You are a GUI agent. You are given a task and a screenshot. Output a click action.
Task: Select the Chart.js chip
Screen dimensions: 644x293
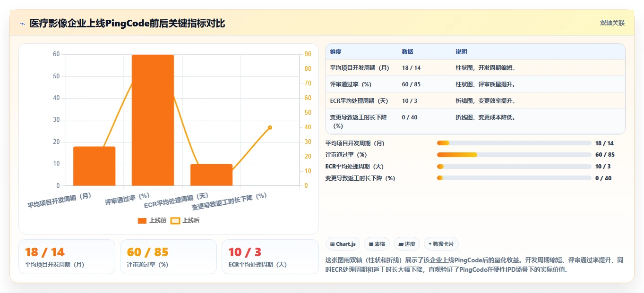343,244
